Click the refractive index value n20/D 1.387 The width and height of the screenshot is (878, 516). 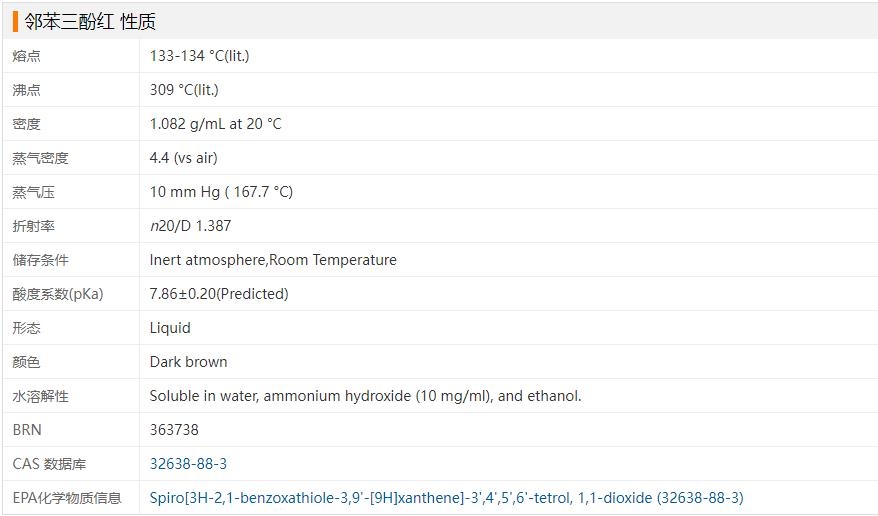coord(190,226)
